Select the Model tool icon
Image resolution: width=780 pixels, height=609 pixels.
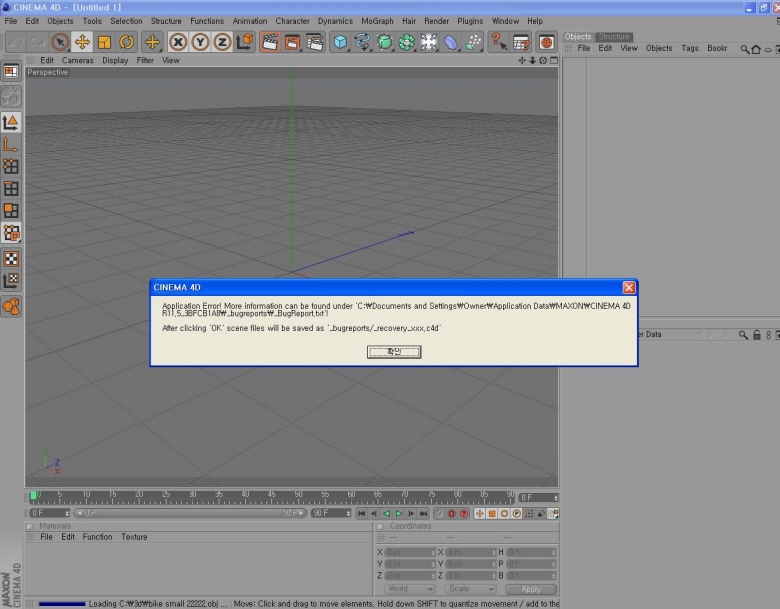[11, 122]
